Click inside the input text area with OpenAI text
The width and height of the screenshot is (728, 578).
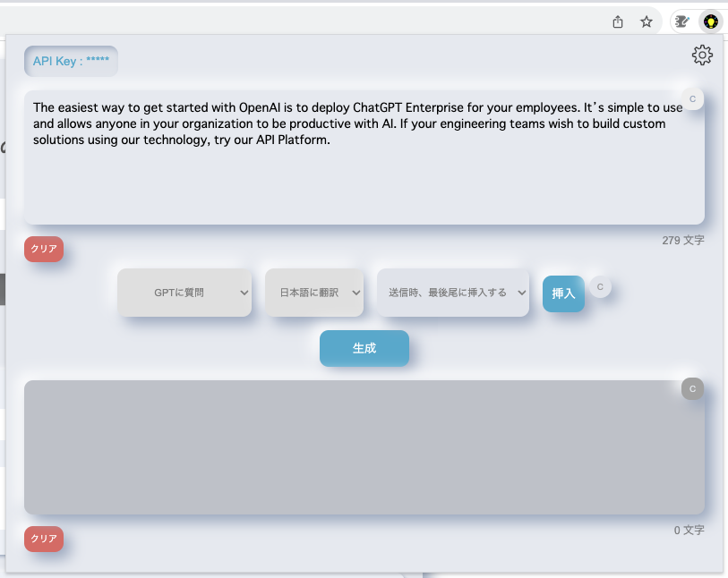358,179
